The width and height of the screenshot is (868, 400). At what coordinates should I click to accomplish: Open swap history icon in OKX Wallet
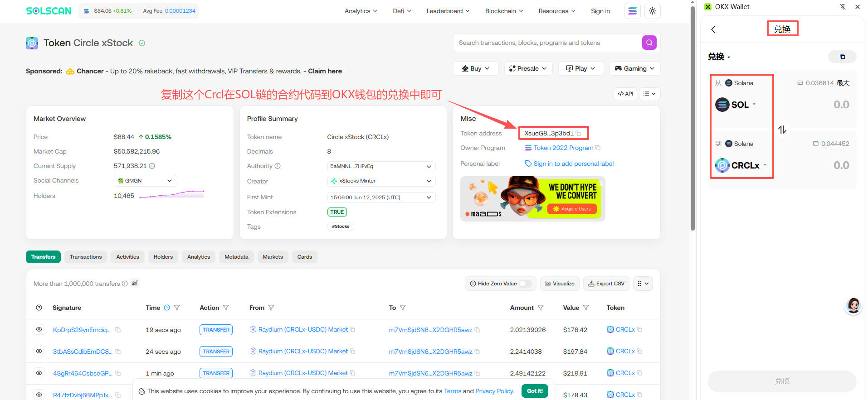(x=842, y=57)
